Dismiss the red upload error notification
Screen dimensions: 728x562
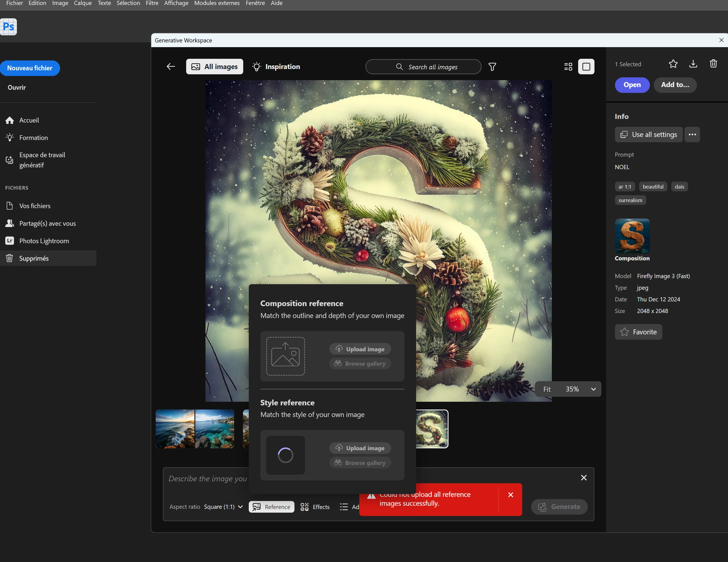click(510, 495)
